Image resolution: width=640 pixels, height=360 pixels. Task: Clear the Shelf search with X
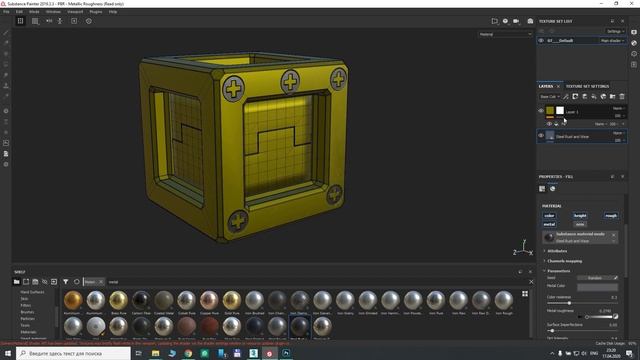[531, 282]
